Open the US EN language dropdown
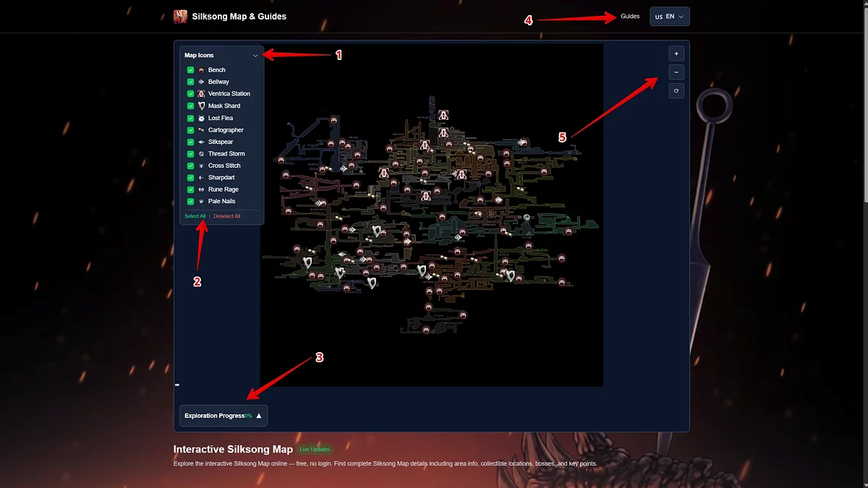This screenshot has height=488, width=868. click(670, 17)
